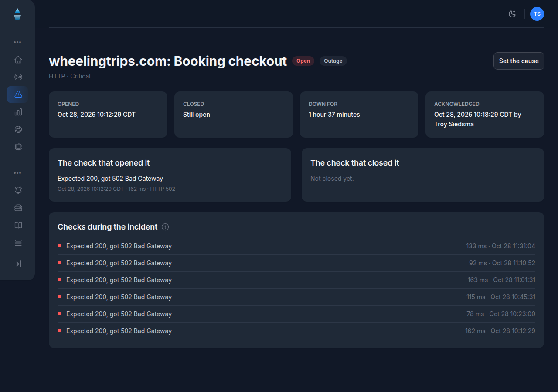This screenshot has width=558, height=392.
Task: Click the Not closed yet. text
Action: [x=332, y=179]
